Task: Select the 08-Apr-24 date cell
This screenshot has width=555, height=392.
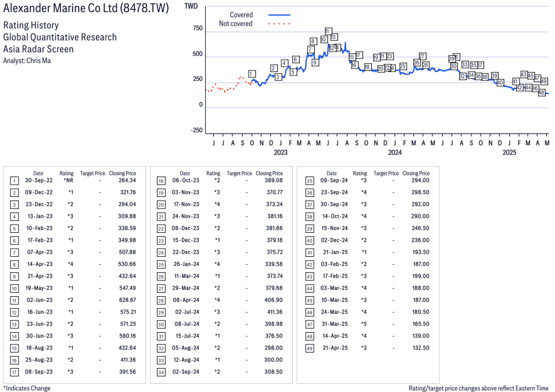Action: (186, 300)
